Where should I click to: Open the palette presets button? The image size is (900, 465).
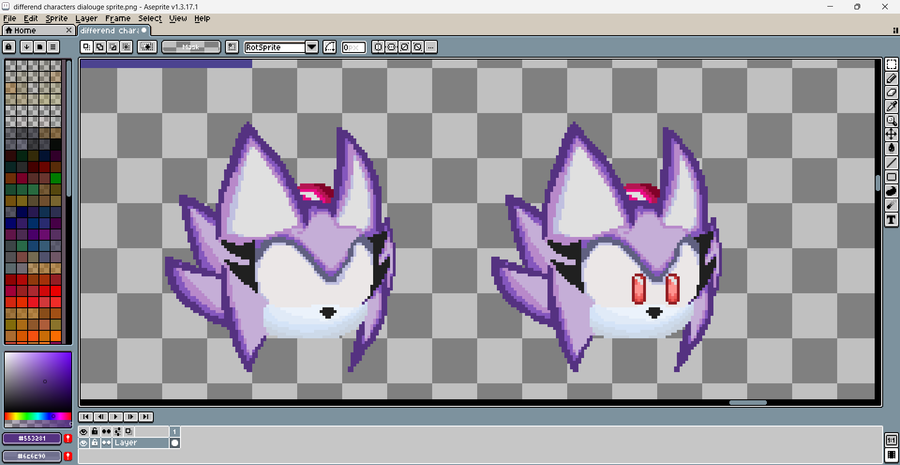click(x=40, y=47)
